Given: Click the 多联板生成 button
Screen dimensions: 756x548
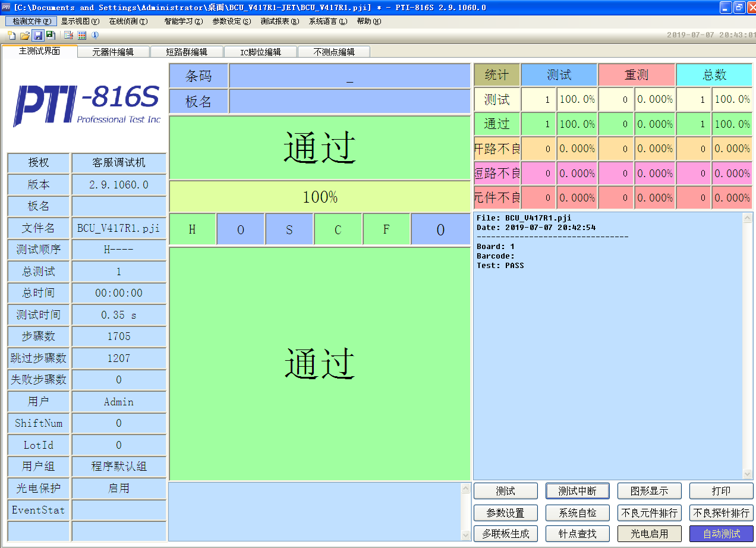Looking at the screenshot, I should coord(506,534).
